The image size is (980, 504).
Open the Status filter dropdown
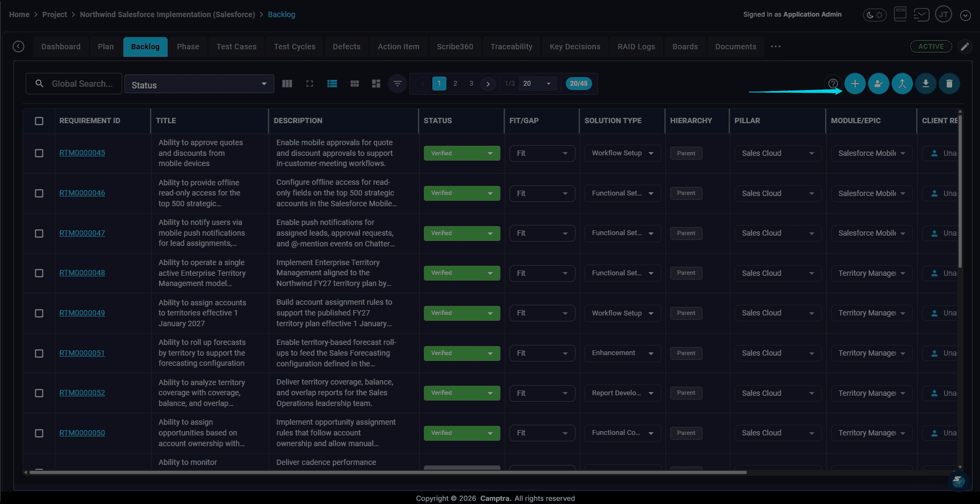(199, 85)
